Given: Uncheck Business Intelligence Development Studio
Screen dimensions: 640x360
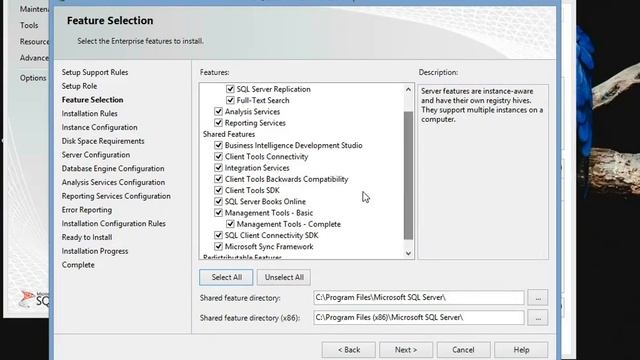Looking at the screenshot, I should tap(218, 145).
